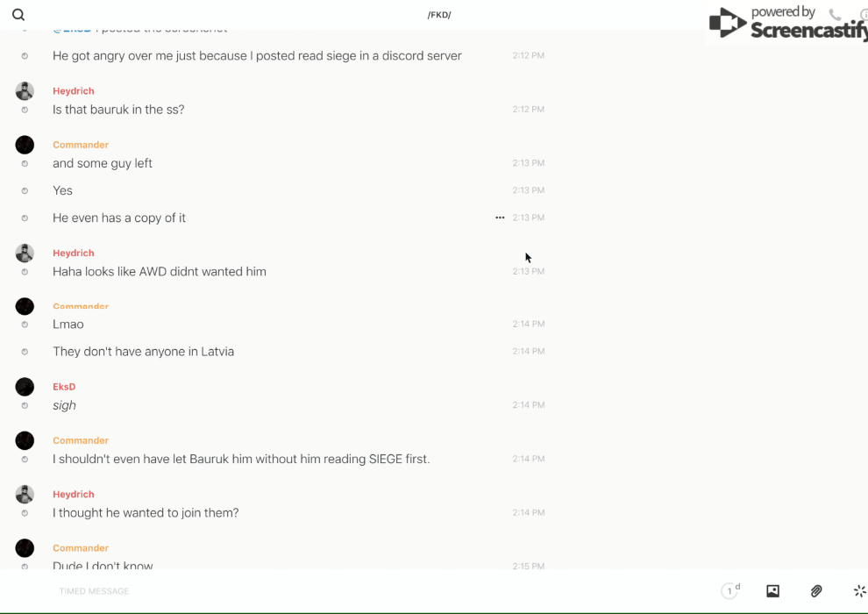
Task: Open conversation info icon at top right
Action: point(863,15)
